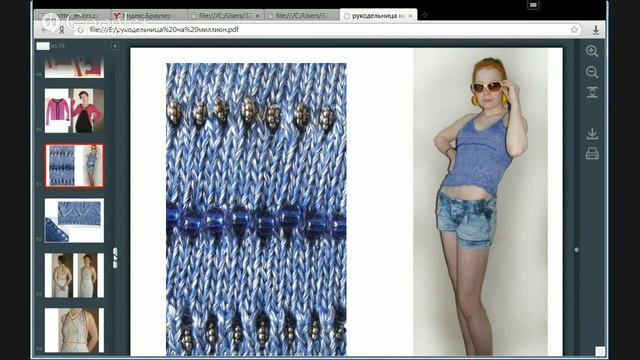Zoom in on the PDF page
The image size is (640, 360).
pyautogui.click(x=592, y=51)
